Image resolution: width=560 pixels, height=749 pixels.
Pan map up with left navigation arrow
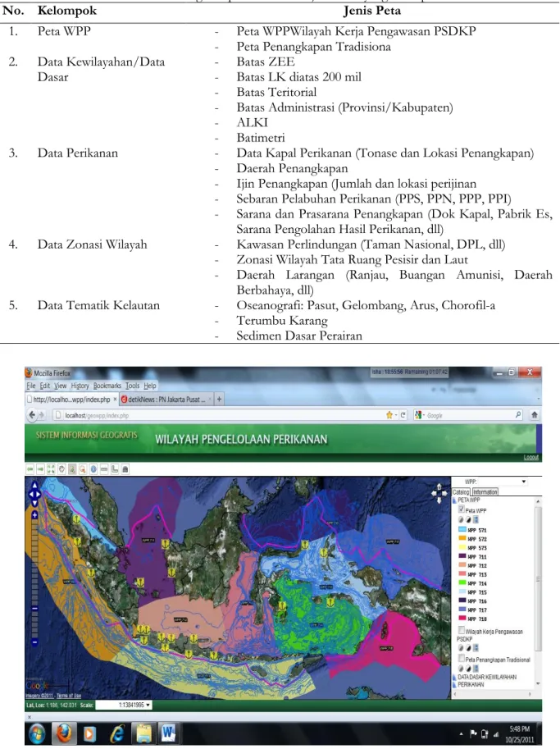35,484
